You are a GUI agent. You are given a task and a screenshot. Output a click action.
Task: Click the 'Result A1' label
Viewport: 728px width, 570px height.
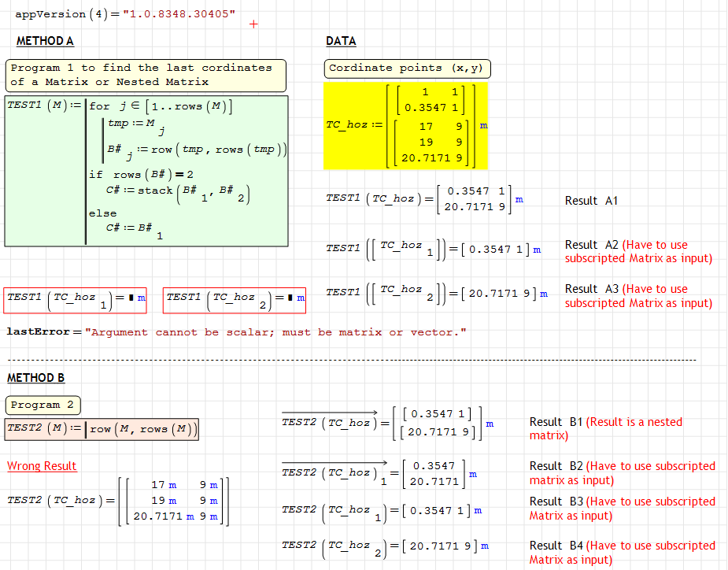[x=591, y=201]
